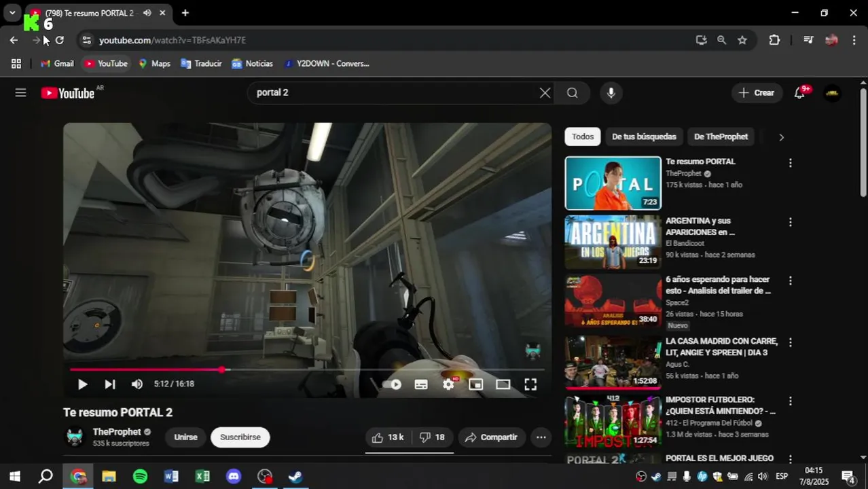Screen dimensions: 868x489
Task: Open TheProphet channel avatar
Action: pyautogui.click(x=74, y=437)
